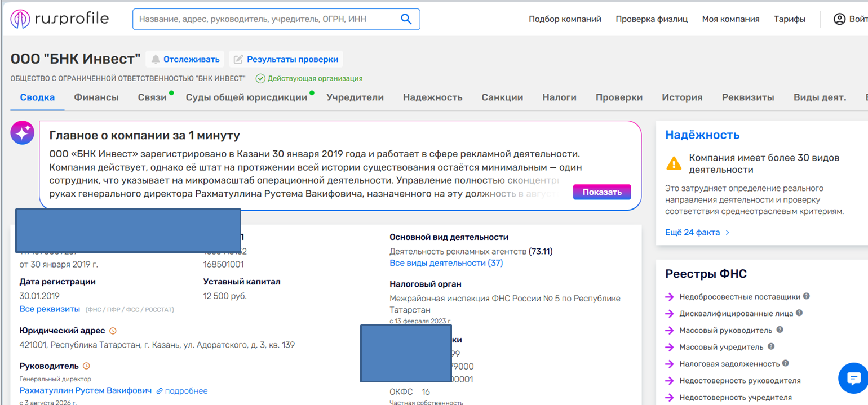Viewport: 868px width, 405px height.
Task: Click the Действующая организация status text
Action: 315,79
